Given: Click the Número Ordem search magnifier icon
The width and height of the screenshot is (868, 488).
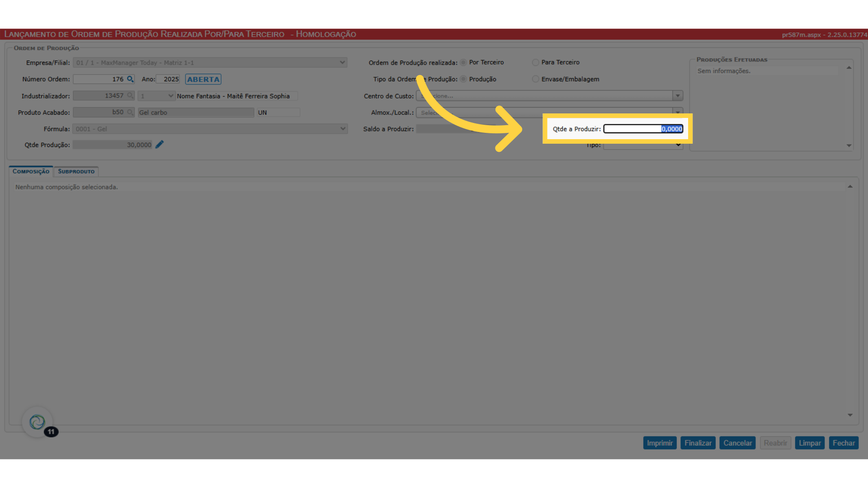Looking at the screenshot, I should coord(130,79).
